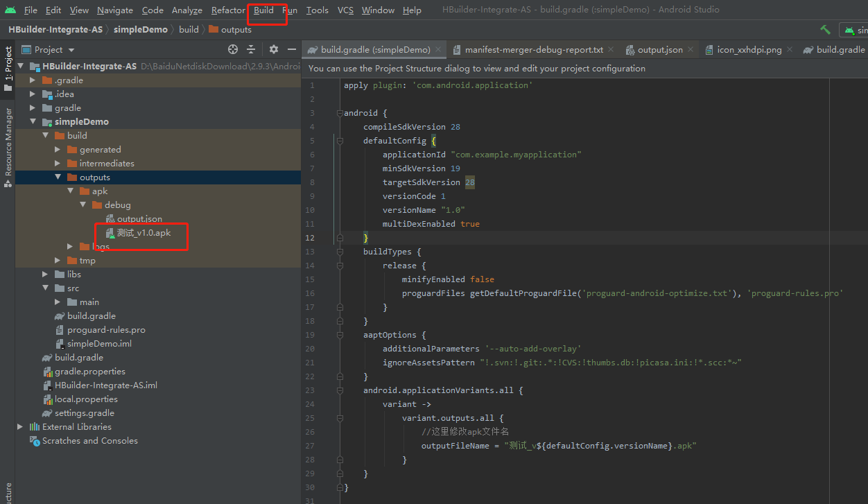This screenshot has width=868, height=504.
Task: Collapse all nodes in Project tree
Action: pyautogui.click(x=250, y=49)
